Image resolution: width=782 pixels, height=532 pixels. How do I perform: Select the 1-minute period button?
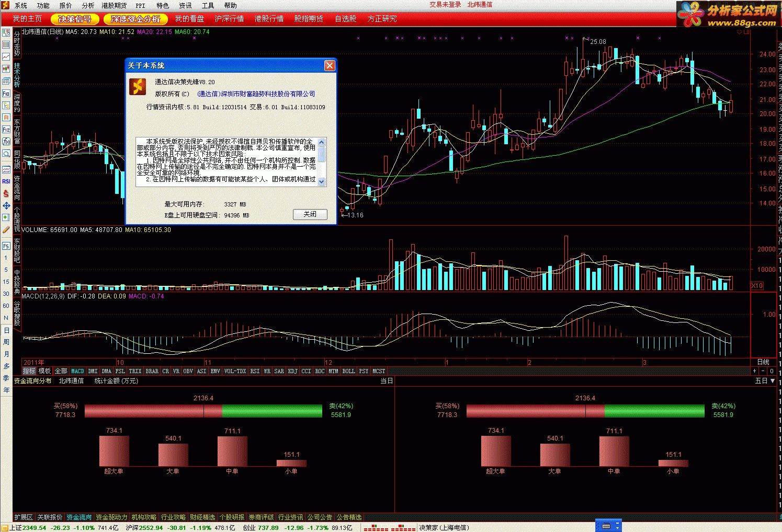(x=6, y=258)
